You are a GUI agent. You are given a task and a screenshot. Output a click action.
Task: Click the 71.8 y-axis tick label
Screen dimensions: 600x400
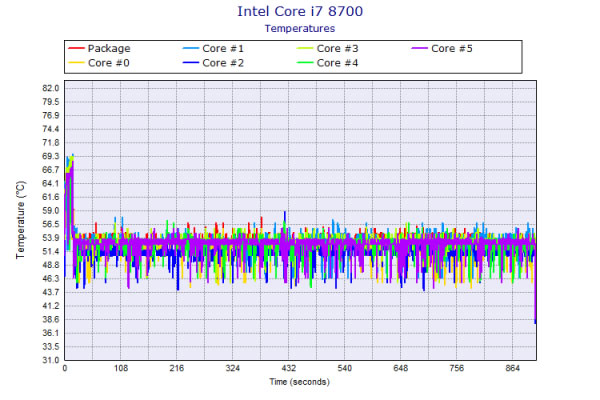click(x=51, y=143)
